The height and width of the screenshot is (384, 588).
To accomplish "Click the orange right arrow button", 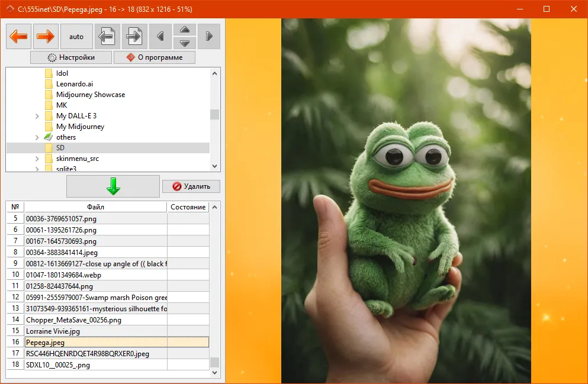I will pos(46,36).
